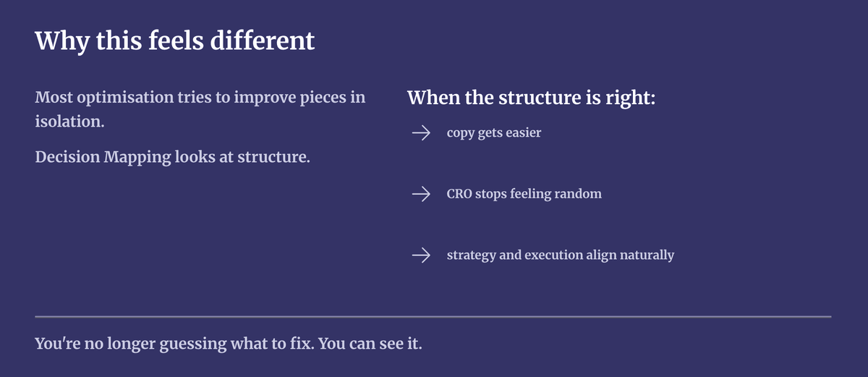Click the "Why this feels different" heading
Viewport: 868px width, 377px height.
pos(175,41)
